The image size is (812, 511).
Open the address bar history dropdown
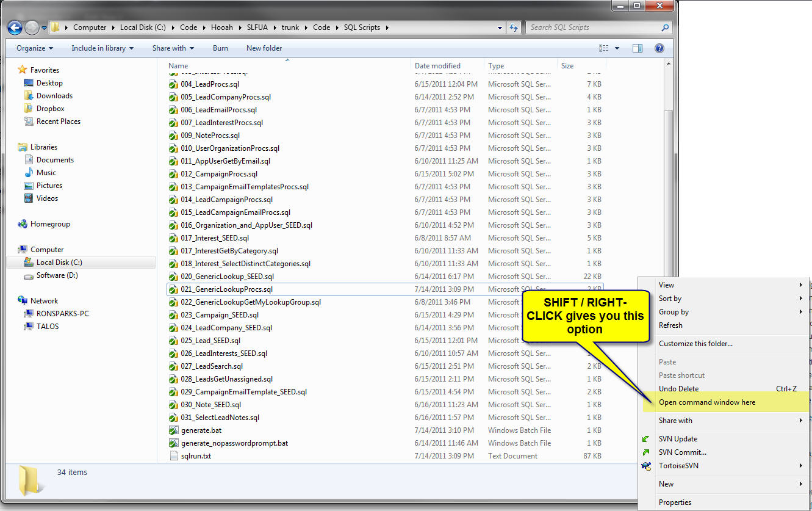click(x=500, y=27)
